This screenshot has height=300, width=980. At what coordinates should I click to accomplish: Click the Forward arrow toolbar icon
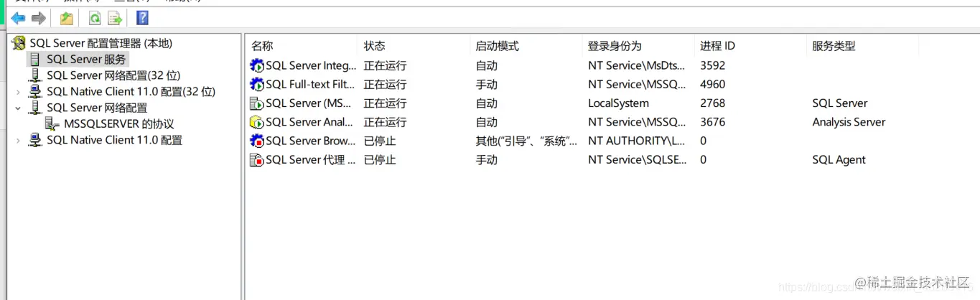point(39,18)
